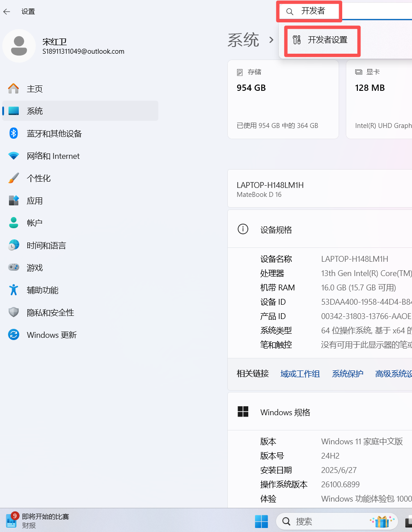Click the globe clock icon for 时间和语言
The height and width of the screenshot is (532, 412).
click(x=13, y=245)
